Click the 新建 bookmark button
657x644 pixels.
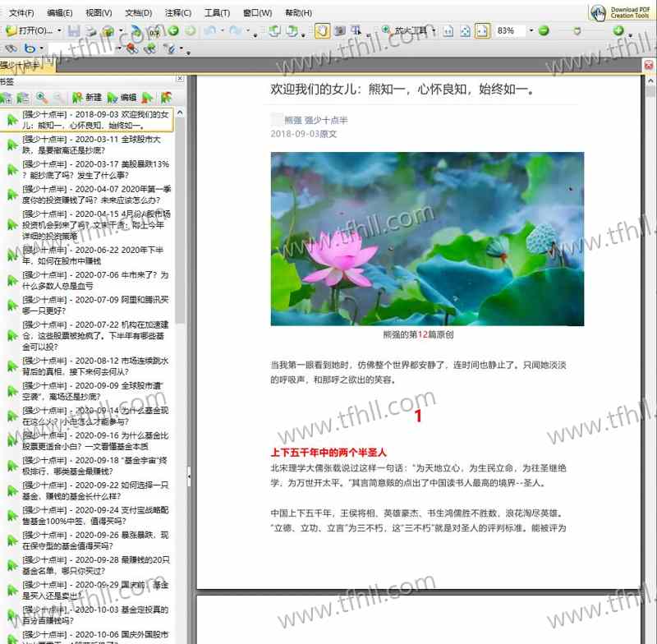pos(86,97)
